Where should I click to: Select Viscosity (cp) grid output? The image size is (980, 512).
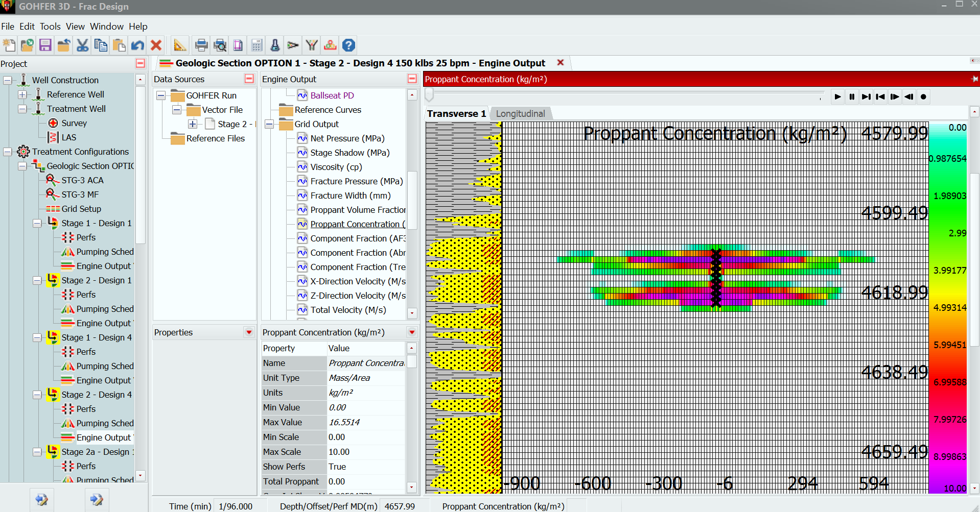(336, 167)
